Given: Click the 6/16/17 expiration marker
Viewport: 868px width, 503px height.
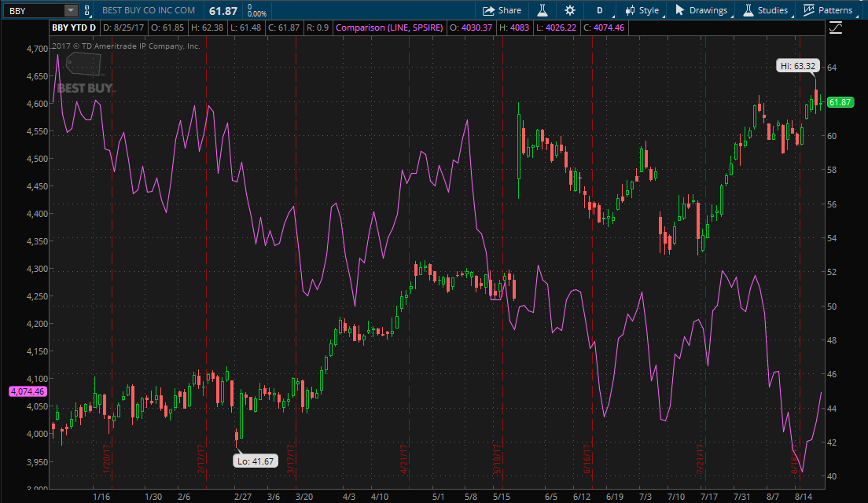Looking at the screenshot, I should tap(587, 459).
